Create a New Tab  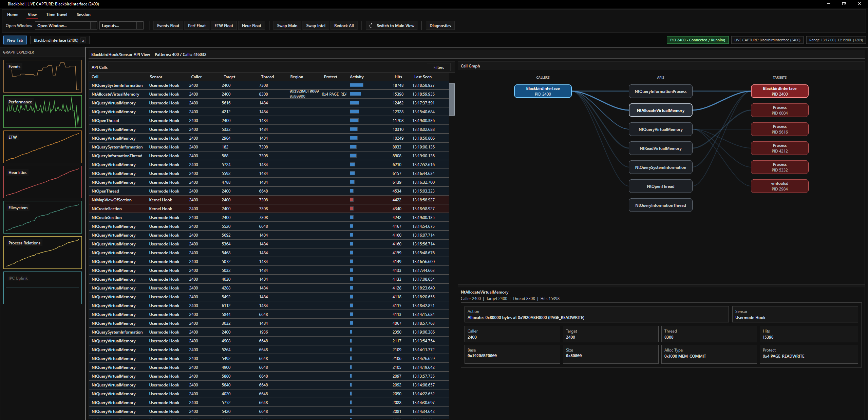pos(15,40)
